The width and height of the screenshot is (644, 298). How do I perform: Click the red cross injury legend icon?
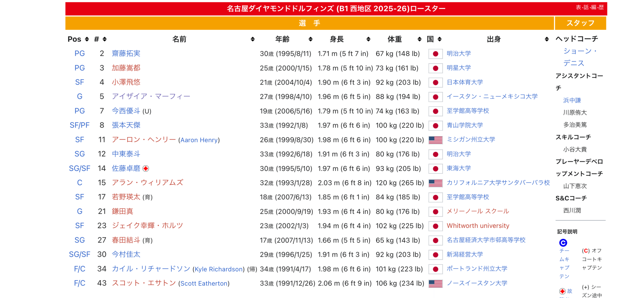point(562,291)
